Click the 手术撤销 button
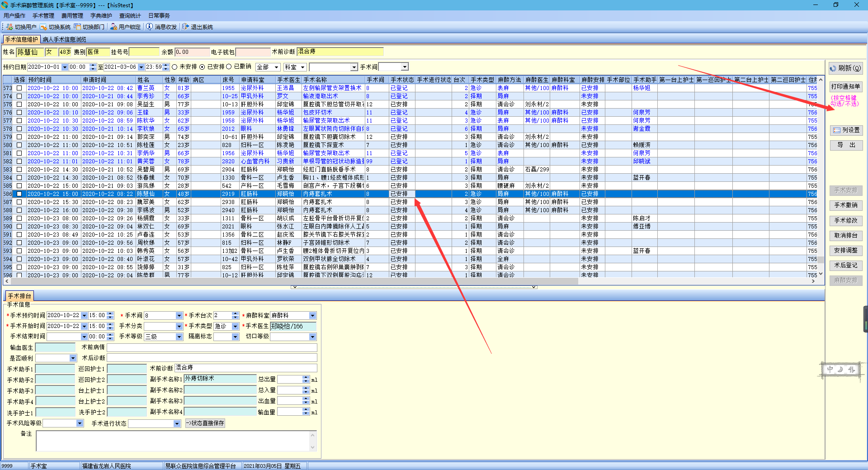Image resolution: width=868 pixels, height=470 pixels. click(846, 205)
